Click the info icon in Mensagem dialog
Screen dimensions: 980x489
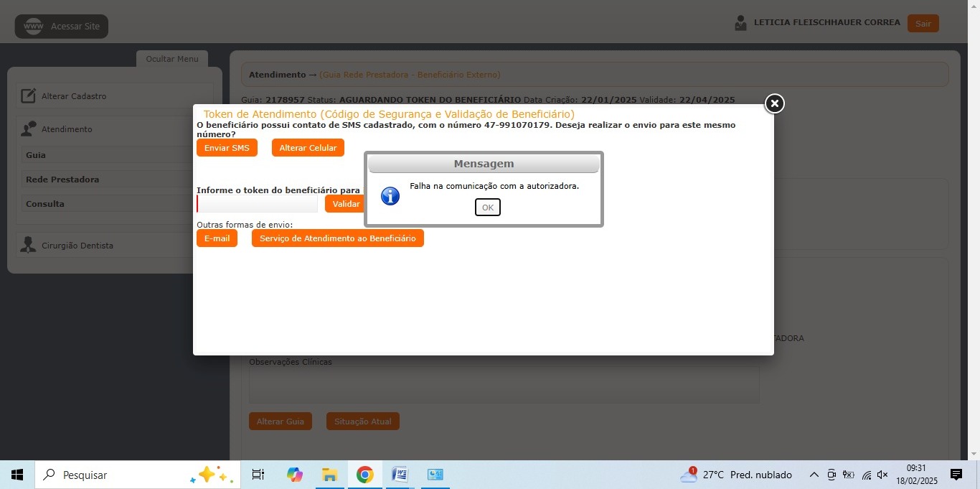point(390,196)
